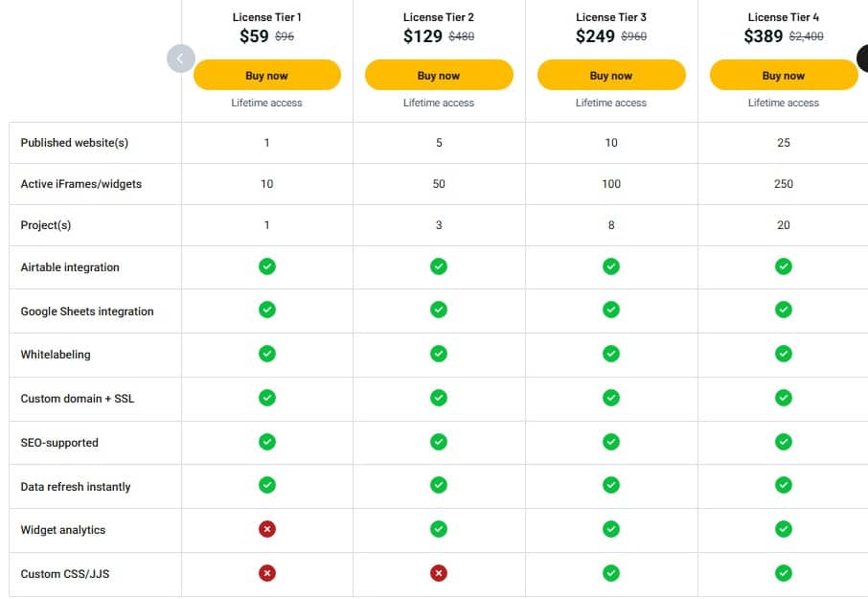Click the green checkmark for Tier 1 Airtable integration
Viewport: 868px width, 599px height.
[266, 267]
